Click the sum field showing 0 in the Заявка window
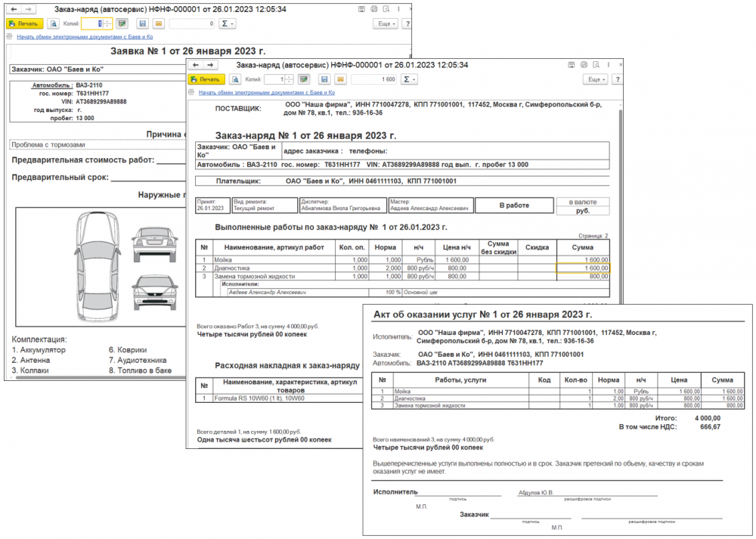This screenshot has width=756, height=539. click(x=192, y=23)
